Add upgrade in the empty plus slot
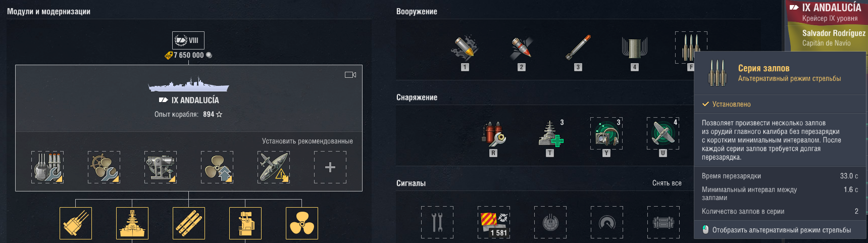Viewport: 868px width, 243px height. 330,167
